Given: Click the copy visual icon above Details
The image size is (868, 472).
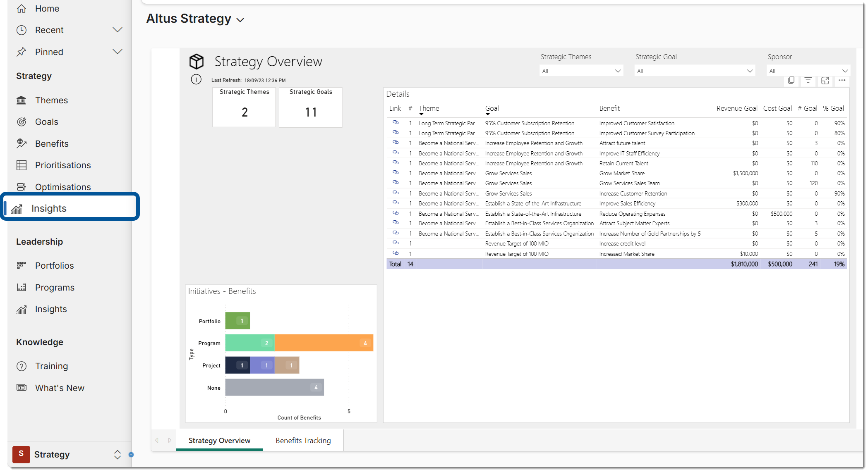Looking at the screenshot, I should click(x=791, y=80).
